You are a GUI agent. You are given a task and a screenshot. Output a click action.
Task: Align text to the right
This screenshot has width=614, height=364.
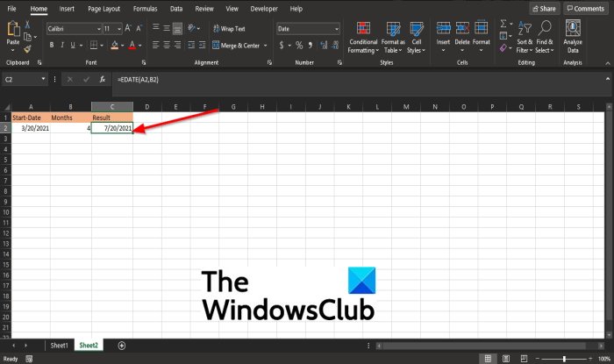177,46
